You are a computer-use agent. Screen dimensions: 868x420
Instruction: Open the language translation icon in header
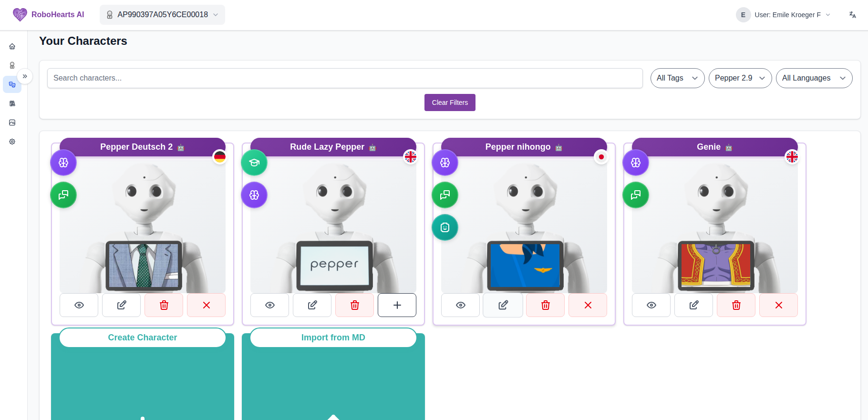852,15
